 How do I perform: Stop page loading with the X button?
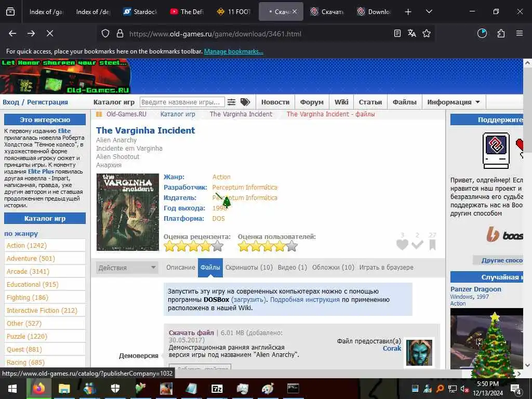[x=49, y=33]
